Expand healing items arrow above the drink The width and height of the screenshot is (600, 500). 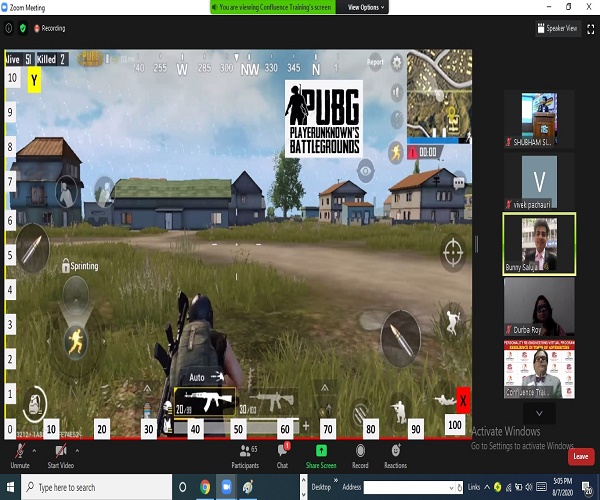147,389
